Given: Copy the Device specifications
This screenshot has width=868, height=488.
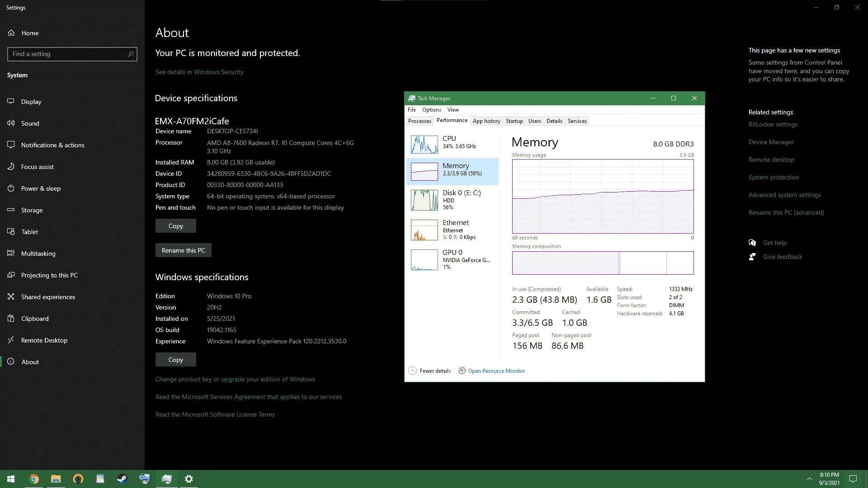Looking at the screenshot, I should point(176,226).
